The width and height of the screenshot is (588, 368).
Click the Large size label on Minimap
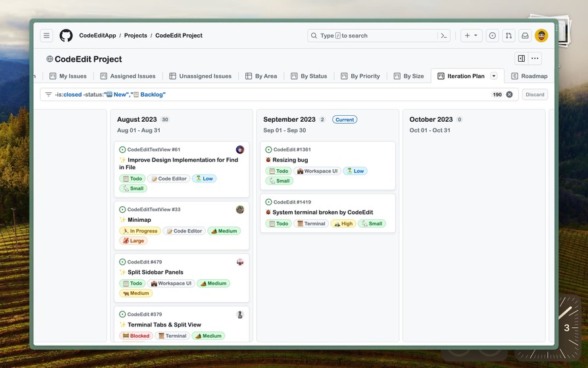point(134,241)
